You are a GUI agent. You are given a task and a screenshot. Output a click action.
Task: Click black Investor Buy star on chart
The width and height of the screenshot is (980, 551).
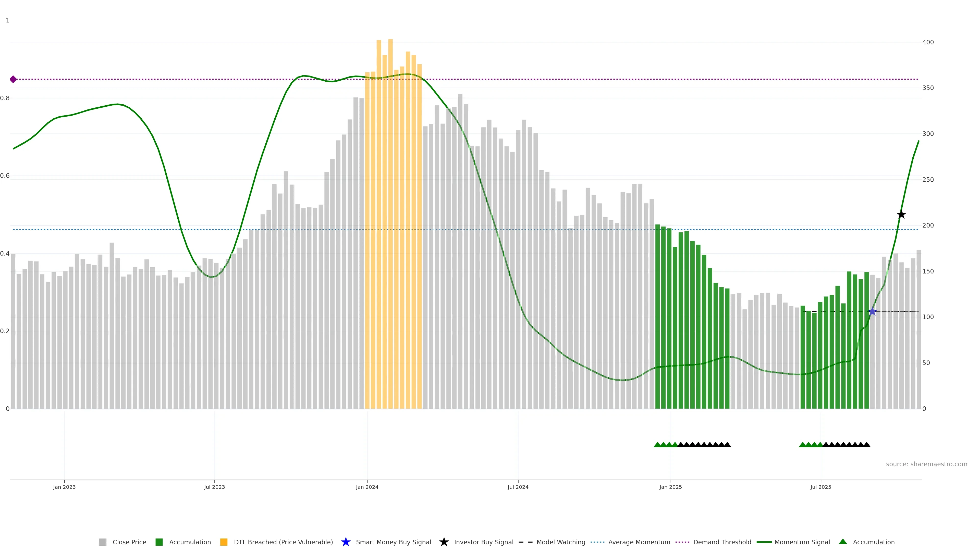(x=901, y=215)
